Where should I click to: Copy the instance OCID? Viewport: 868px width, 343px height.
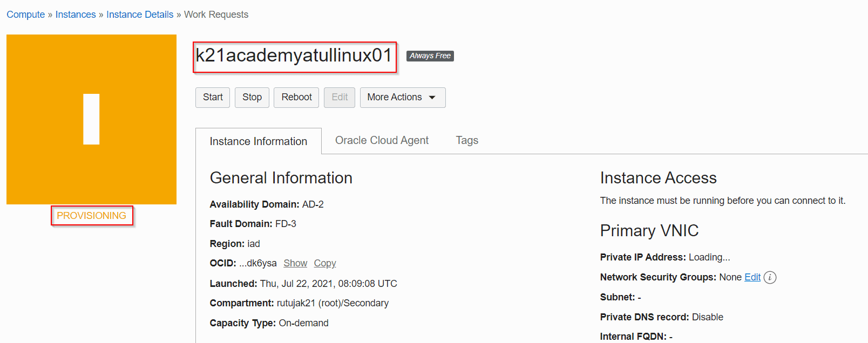coord(324,263)
